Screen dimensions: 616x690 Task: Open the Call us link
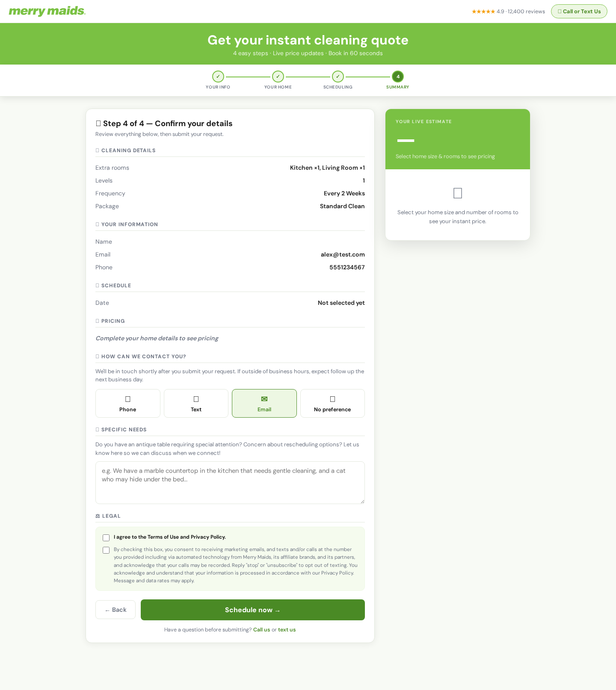point(261,630)
